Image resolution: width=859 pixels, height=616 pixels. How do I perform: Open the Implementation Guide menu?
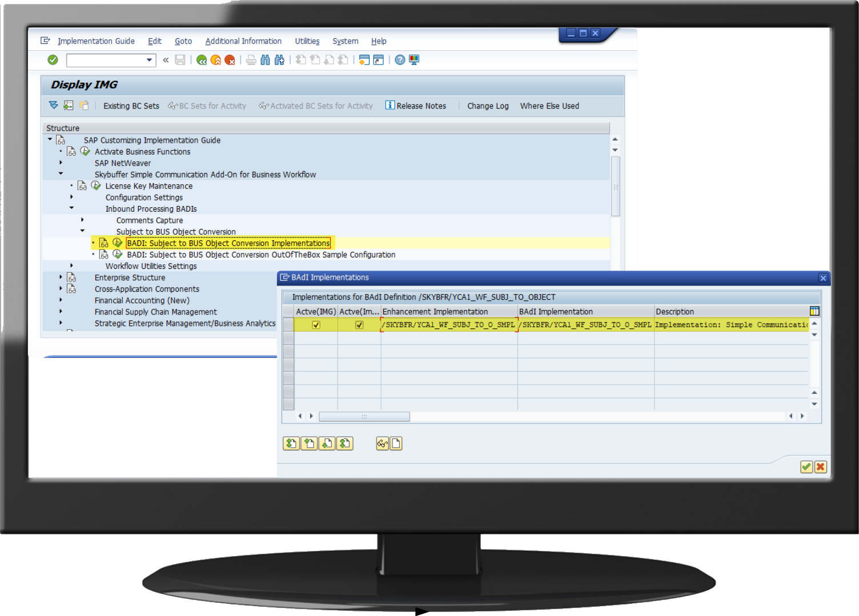96,41
